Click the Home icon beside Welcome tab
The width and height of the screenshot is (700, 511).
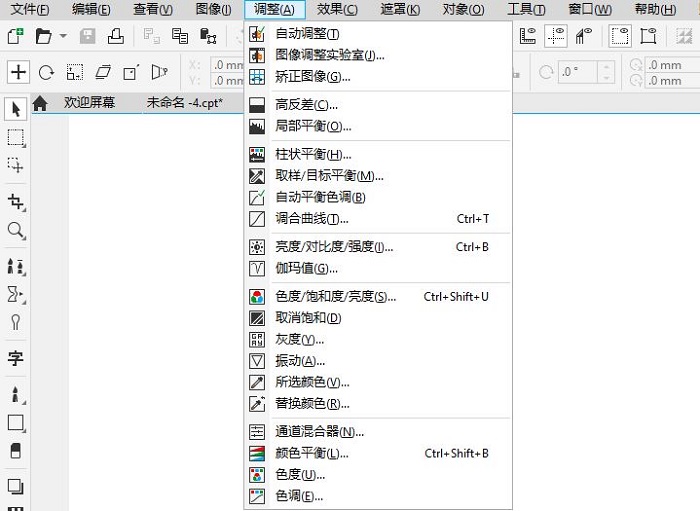coord(40,103)
